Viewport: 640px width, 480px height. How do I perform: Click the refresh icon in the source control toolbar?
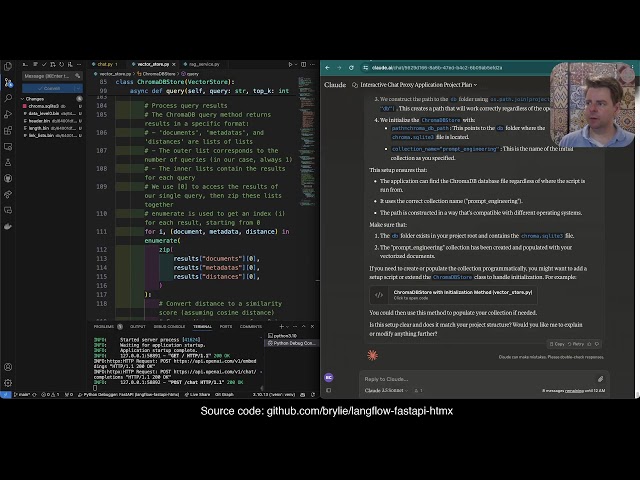tap(61, 64)
